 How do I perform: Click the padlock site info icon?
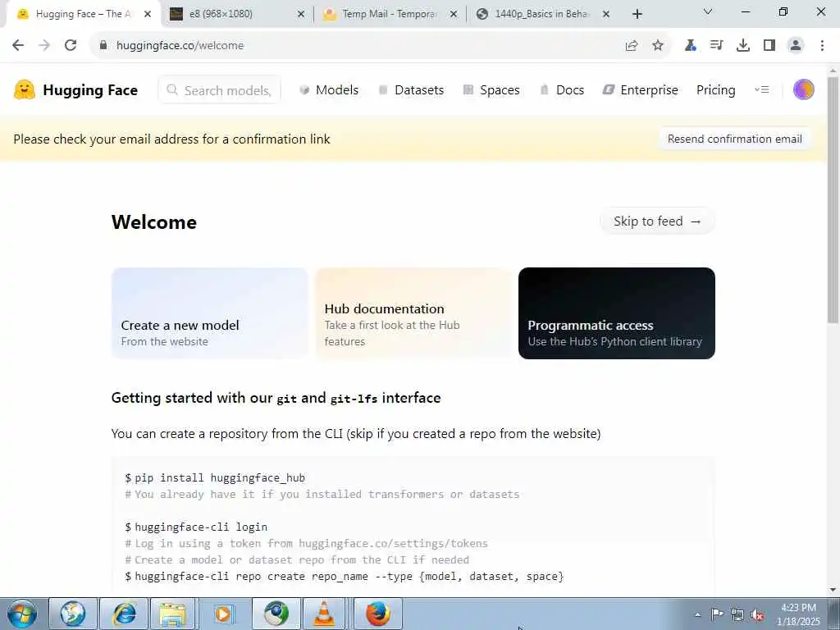pyautogui.click(x=103, y=46)
